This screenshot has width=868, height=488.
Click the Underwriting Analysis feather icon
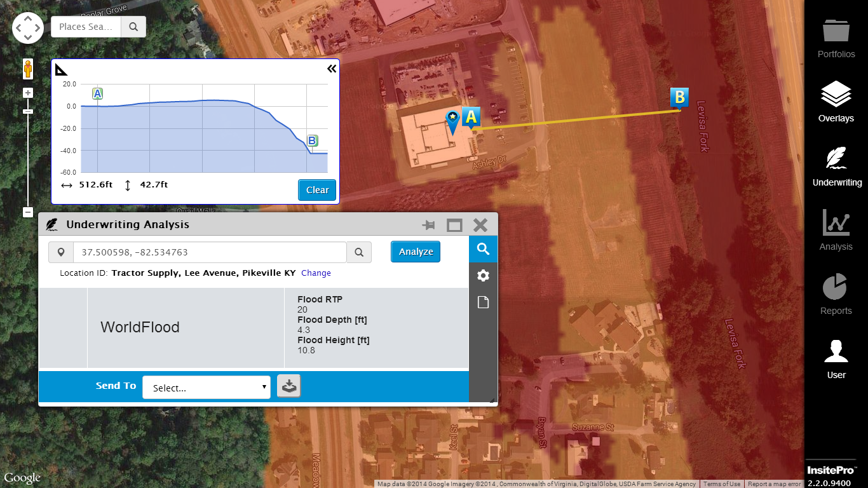pos(52,225)
